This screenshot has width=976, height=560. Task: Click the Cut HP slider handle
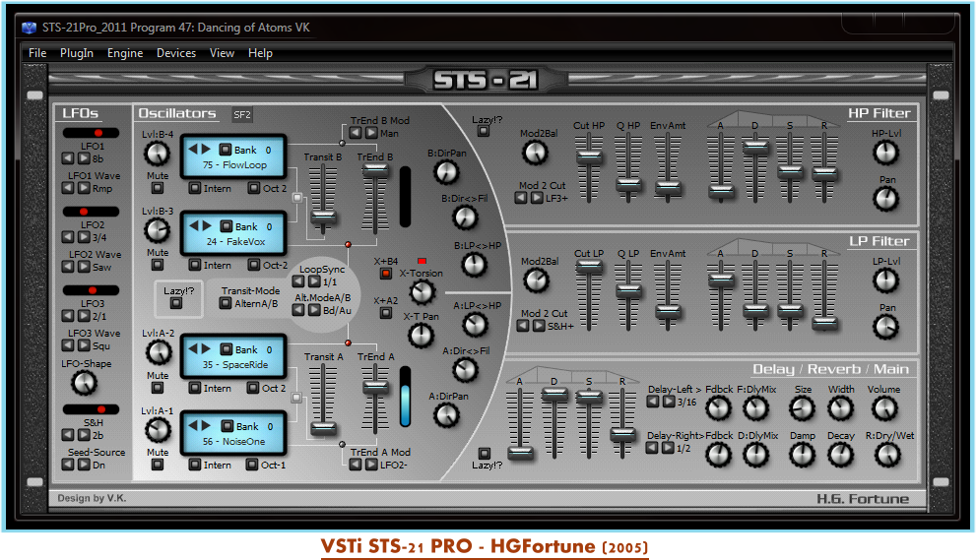pyautogui.click(x=589, y=156)
